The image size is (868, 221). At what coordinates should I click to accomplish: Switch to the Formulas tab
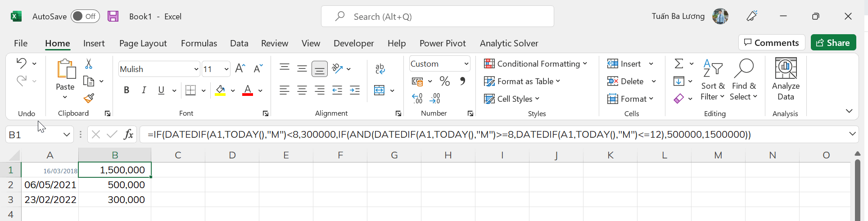(x=199, y=43)
